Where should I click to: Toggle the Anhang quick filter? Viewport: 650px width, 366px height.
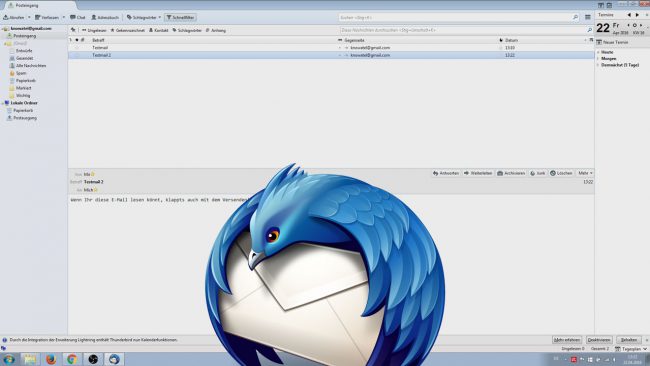point(216,30)
